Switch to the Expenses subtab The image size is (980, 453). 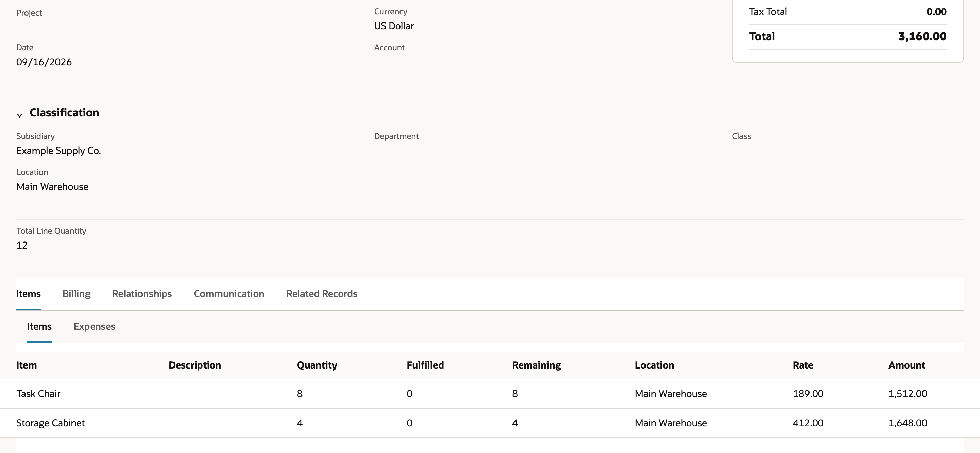[94, 326]
